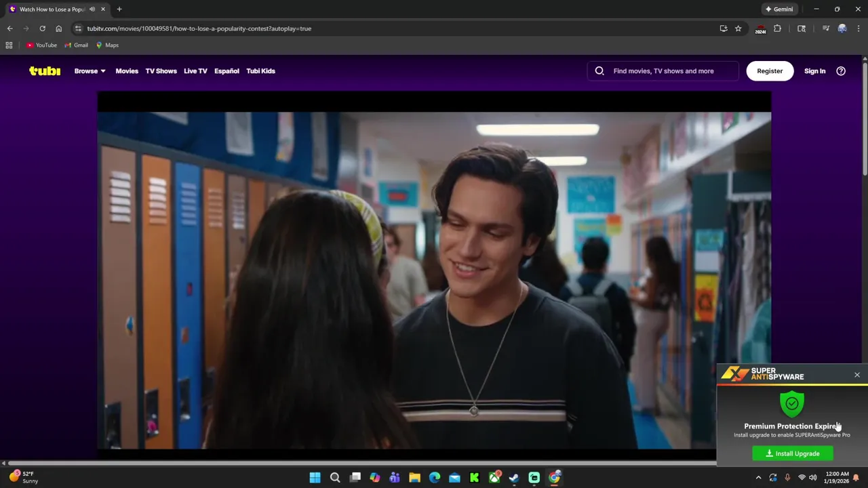
Task: Open a new browser tab
Action: [119, 9]
